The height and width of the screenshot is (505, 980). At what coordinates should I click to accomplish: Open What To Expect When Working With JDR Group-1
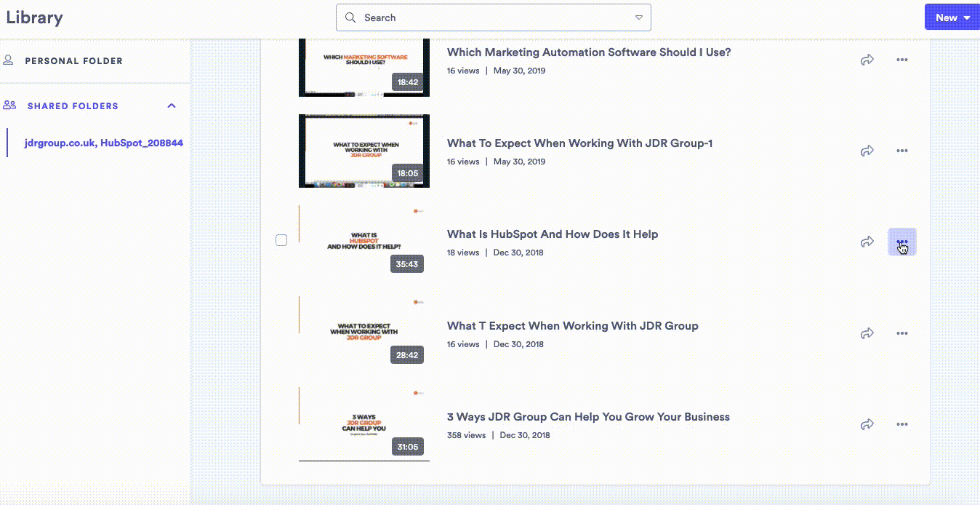point(579,143)
